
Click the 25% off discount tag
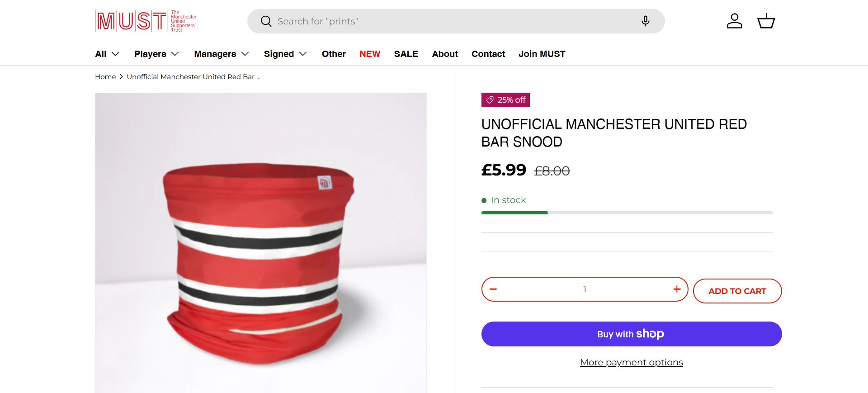pos(505,100)
